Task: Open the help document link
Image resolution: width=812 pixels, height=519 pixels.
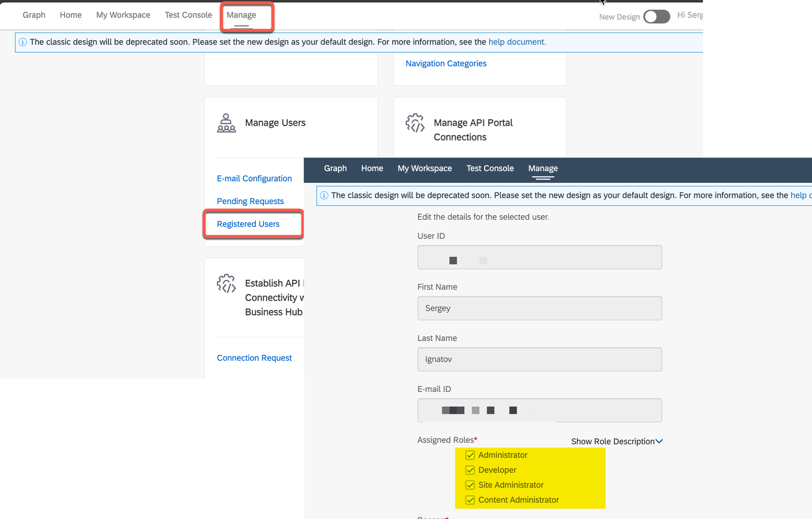Action: [516, 42]
